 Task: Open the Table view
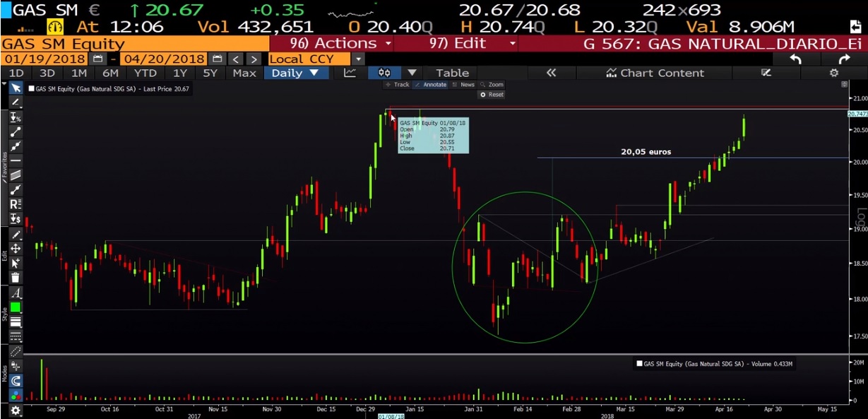[453, 73]
